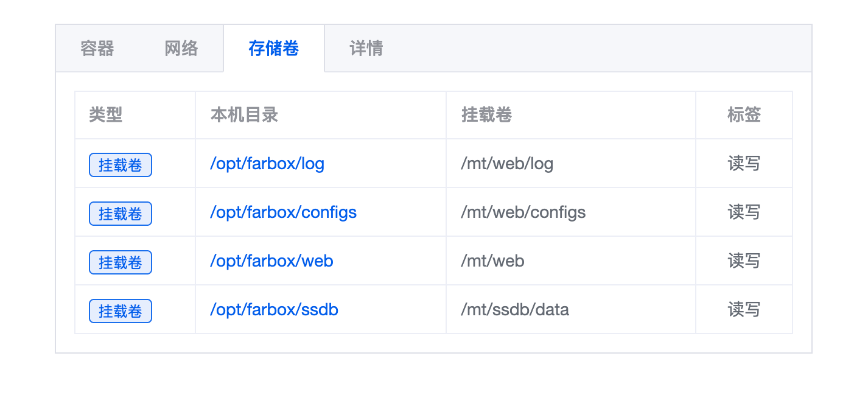The height and width of the screenshot is (409, 868).
Task: Open the 网络 tab
Action: 181,49
